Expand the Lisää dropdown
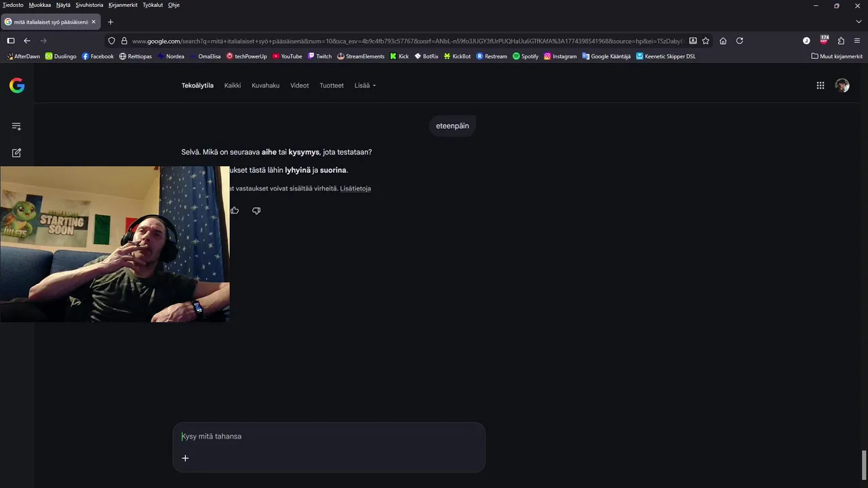The width and height of the screenshot is (868, 488). click(365, 85)
